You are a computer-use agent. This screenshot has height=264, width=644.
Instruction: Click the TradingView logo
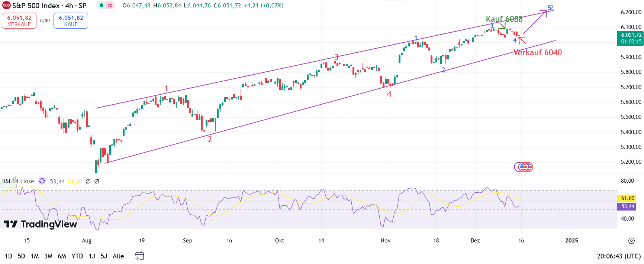pyautogui.click(x=40, y=224)
